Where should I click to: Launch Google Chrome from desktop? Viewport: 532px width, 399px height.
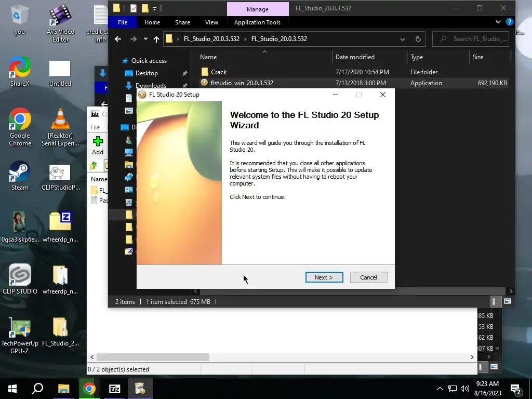[20, 127]
